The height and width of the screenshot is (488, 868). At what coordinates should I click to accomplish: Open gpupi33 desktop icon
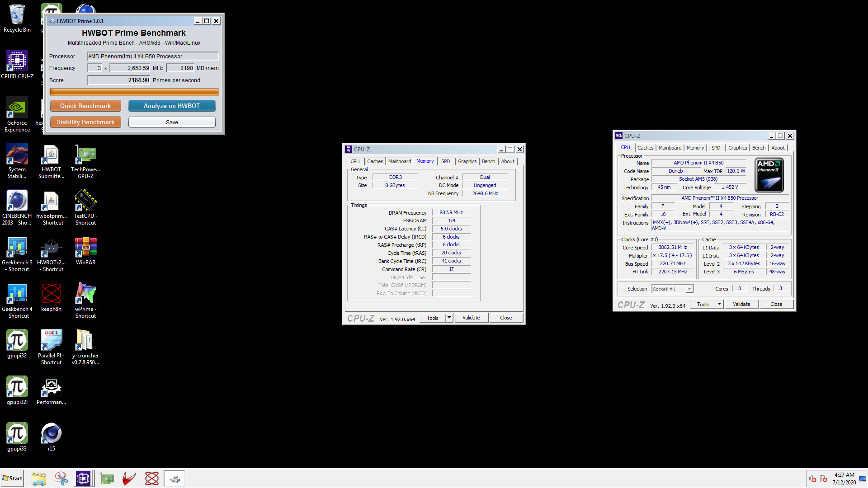coord(17,437)
